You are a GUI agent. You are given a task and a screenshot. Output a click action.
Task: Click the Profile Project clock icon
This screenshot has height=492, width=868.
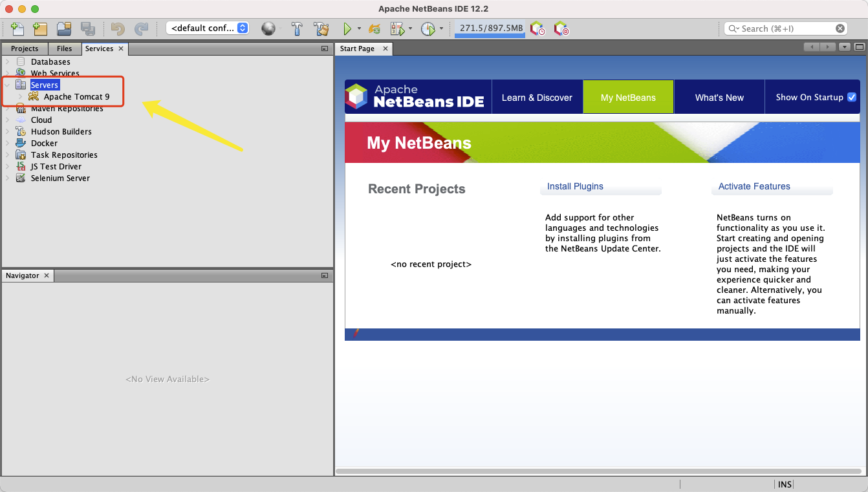click(x=428, y=28)
